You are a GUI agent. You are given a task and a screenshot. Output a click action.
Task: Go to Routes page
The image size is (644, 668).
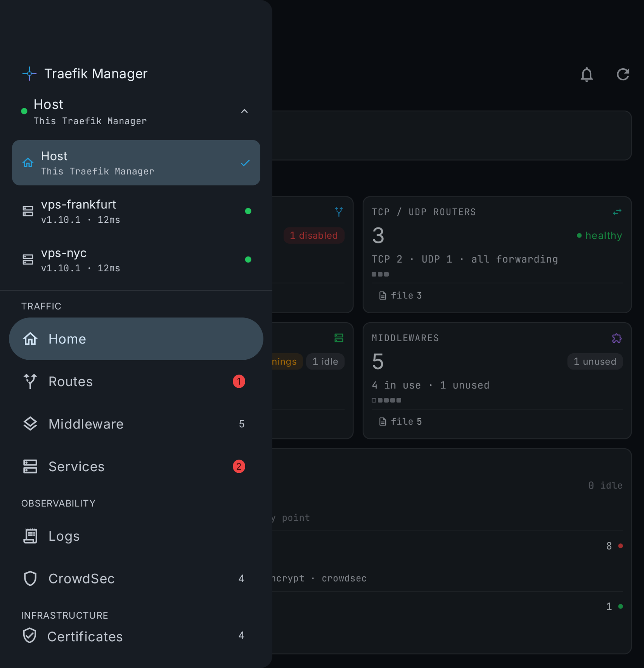pyautogui.click(x=136, y=382)
